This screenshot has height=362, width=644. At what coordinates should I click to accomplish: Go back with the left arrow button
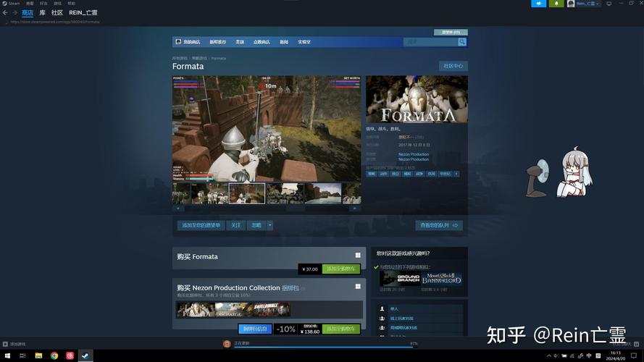coord(5,13)
